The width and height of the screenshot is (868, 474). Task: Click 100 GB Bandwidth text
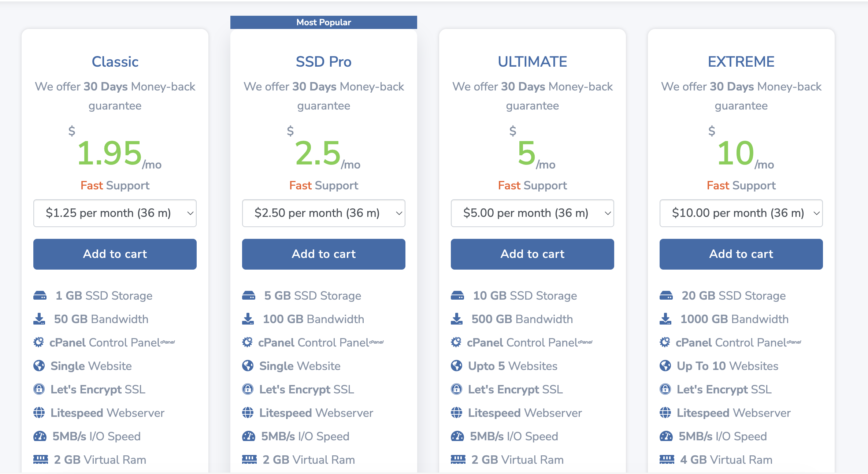point(314,319)
